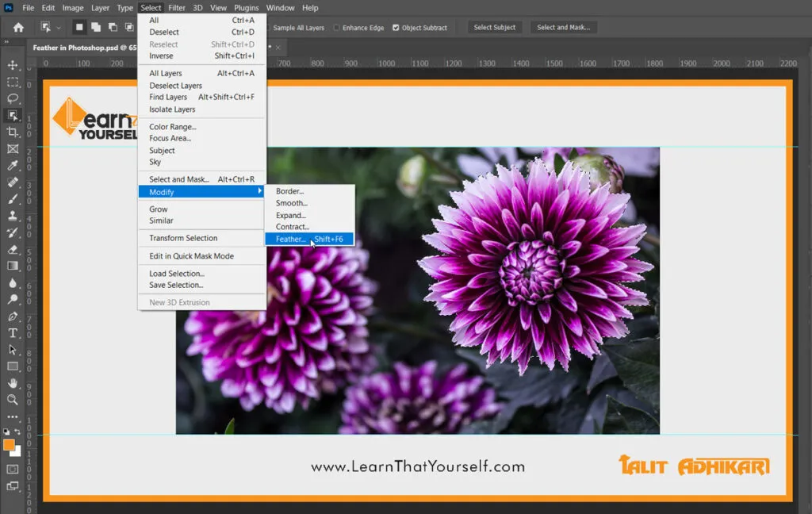This screenshot has width=812, height=514.
Task: Choose Feather... from the Modify submenu
Action: click(x=291, y=239)
